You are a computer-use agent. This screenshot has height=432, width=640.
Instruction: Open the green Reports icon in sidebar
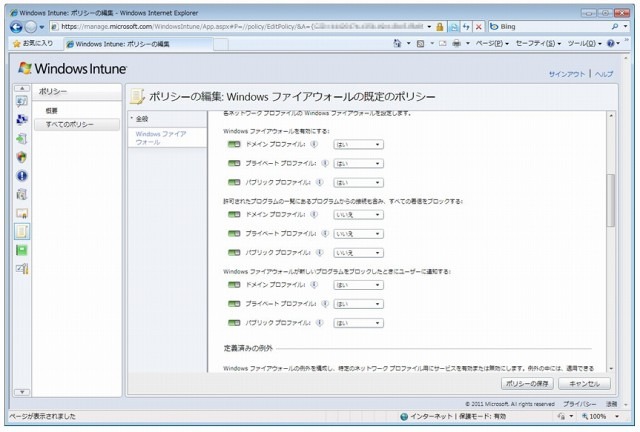pyautogui.click(x=22, y=250)
